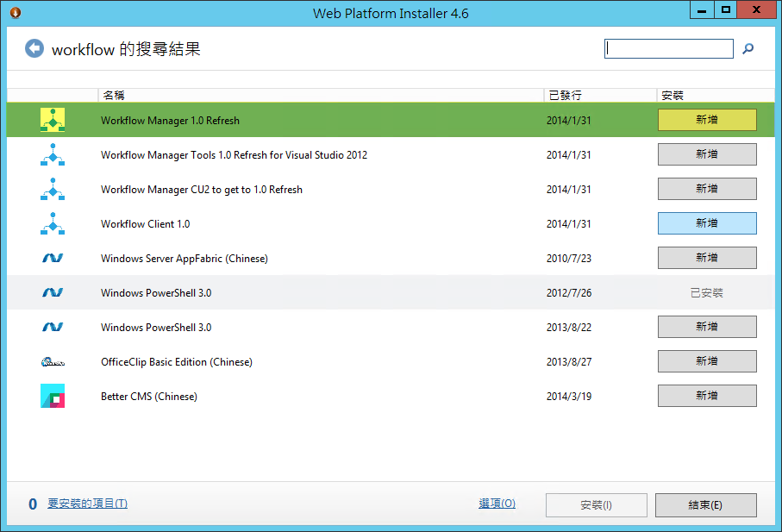
Task: Select Workflow Manager CU2 name text
Action: (202, 190)
